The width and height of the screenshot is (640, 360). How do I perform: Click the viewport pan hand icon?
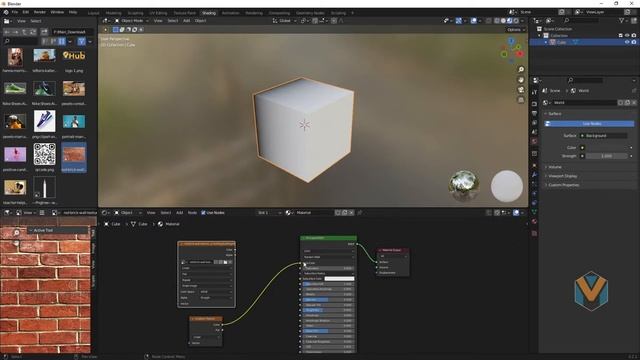click(521, 80)
